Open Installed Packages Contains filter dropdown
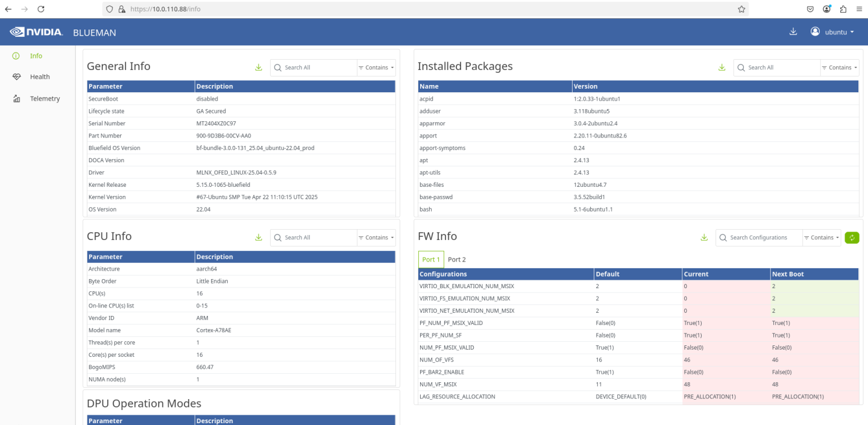 click(840, 68)
